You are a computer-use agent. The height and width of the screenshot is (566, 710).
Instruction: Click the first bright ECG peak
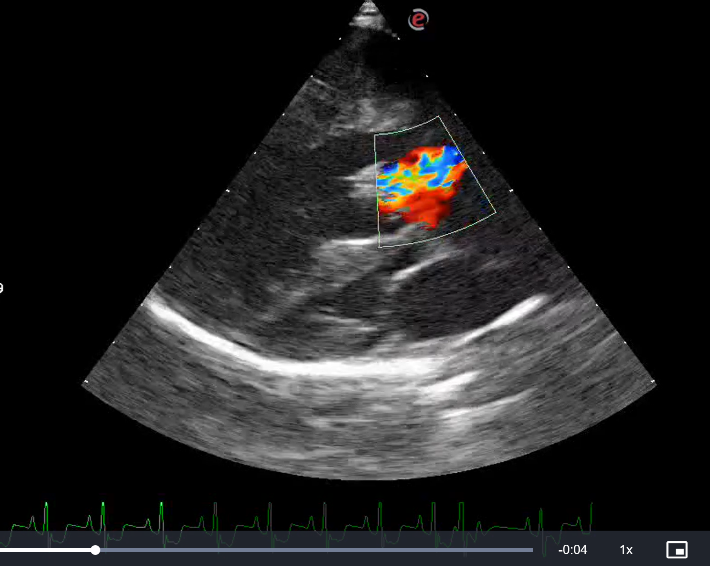pos(46,510)
